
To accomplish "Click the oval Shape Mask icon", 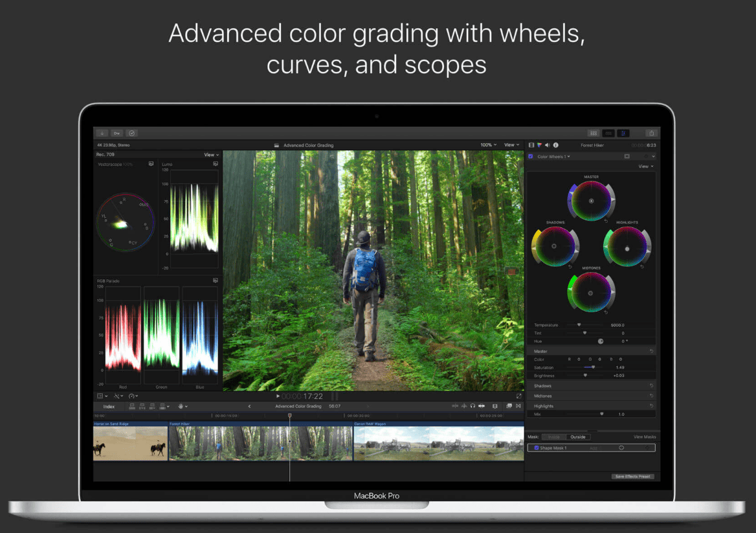I will (x=621, y=448).
